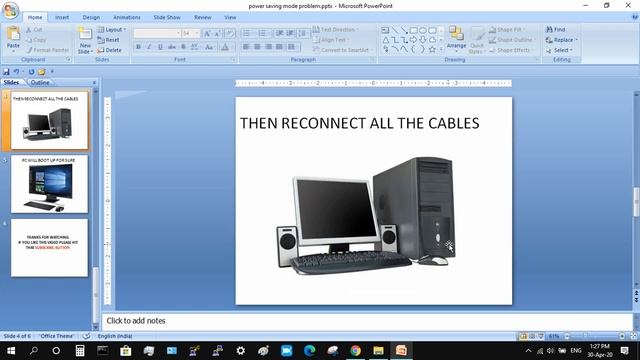Image resolution: width=640 pixels, height=360 pixels.
Task: Click the Undo arrow in Quick Access
Action: tap(16, 72)
